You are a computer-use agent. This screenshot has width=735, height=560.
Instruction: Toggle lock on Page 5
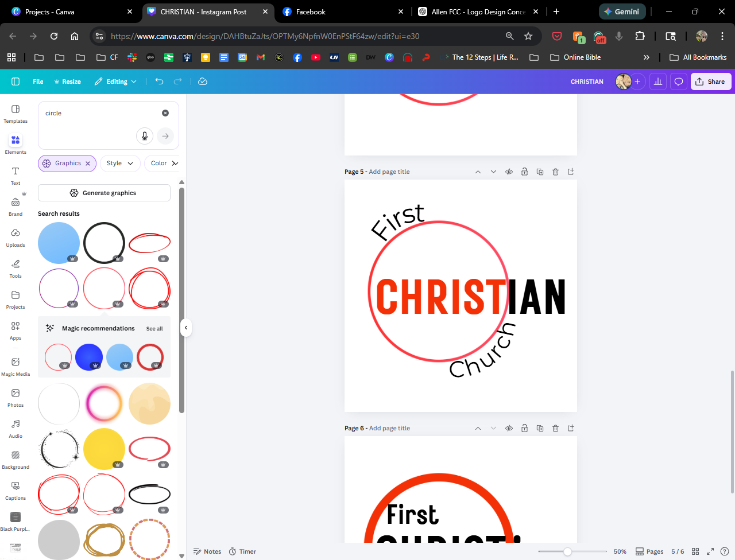tap(524, 172)
